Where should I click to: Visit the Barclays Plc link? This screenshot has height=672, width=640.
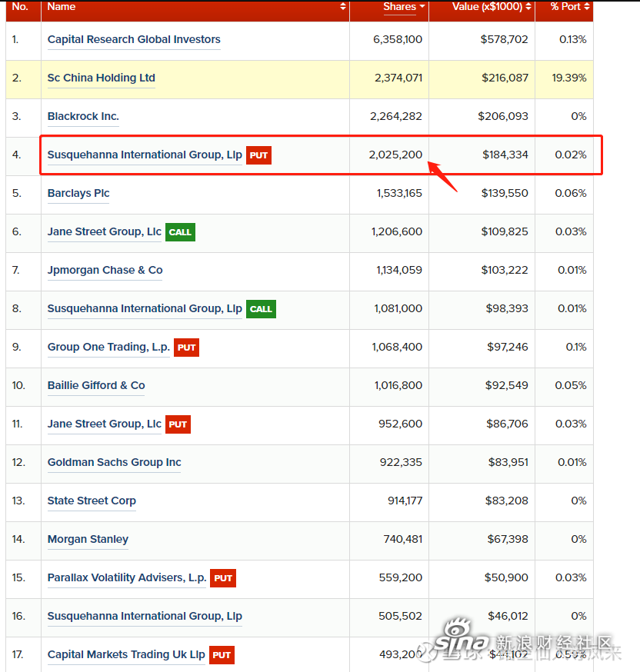pos(78,193)
